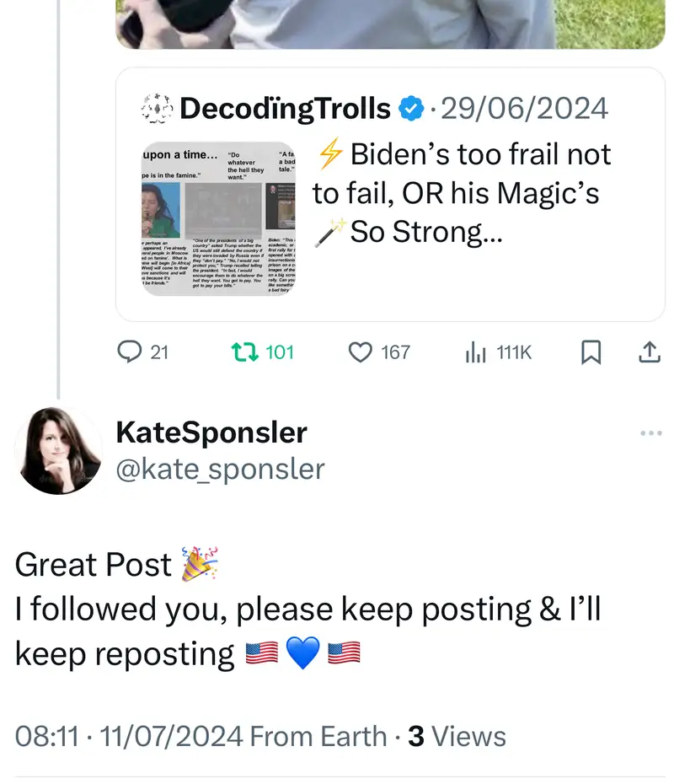
Task: Click the 101 repost count
Action: click(x=280, y=352)
